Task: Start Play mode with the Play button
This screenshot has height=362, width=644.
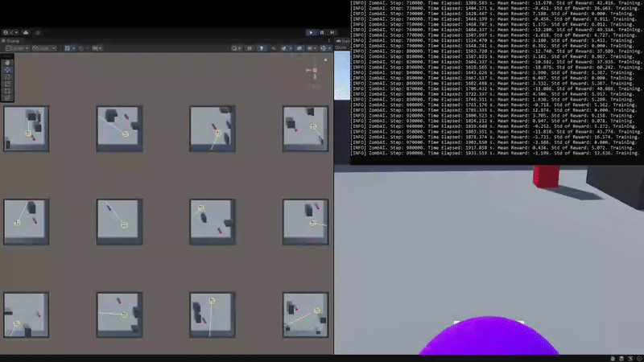Action: [311, 32]
